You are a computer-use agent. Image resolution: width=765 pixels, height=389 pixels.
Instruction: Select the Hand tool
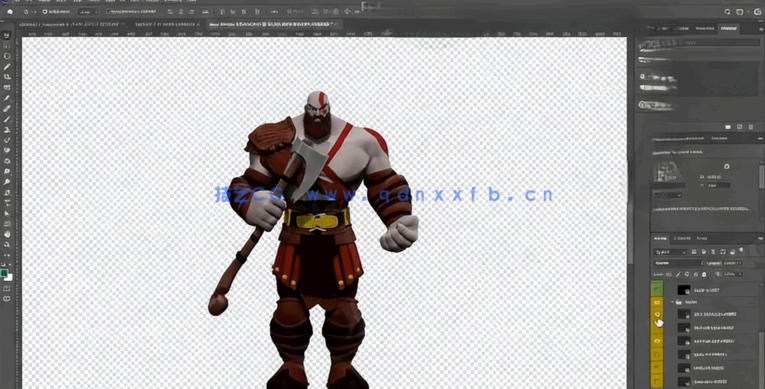coord(7,234)
